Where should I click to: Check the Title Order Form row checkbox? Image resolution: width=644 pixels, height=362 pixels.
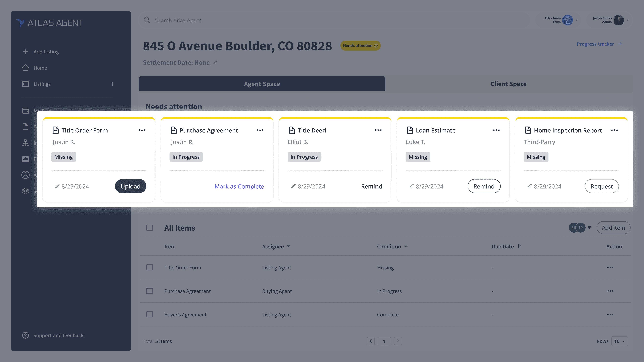[149, 268]
